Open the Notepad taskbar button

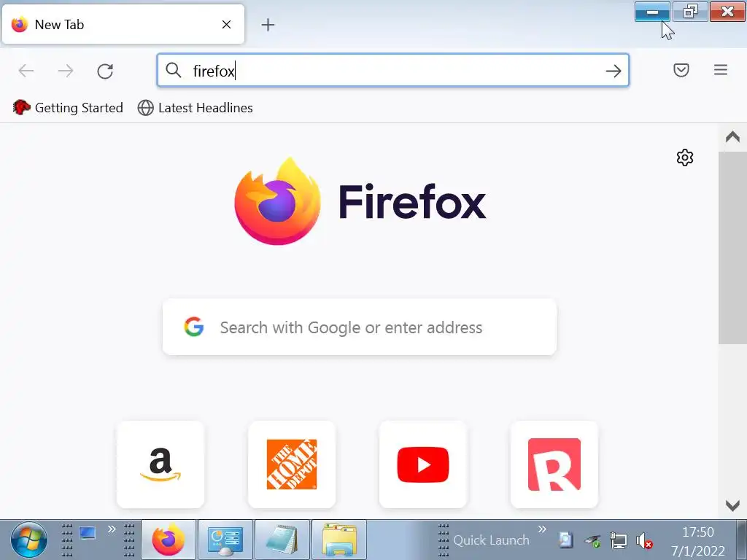(282, 540)
